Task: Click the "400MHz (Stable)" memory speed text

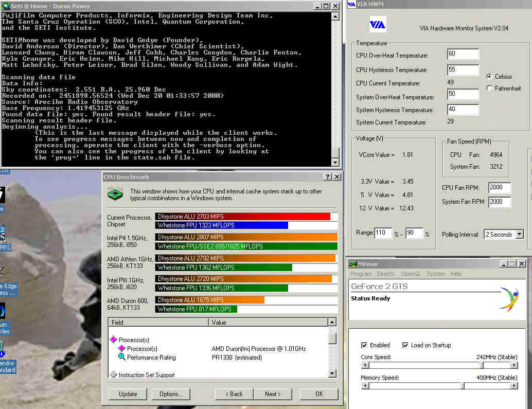Action: coord(496,378)
